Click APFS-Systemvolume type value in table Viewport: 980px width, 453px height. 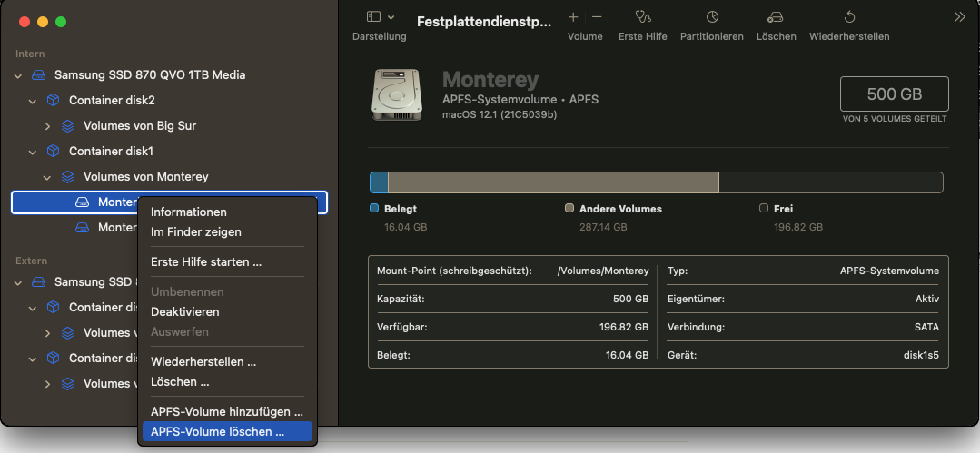tap(889, 271)
